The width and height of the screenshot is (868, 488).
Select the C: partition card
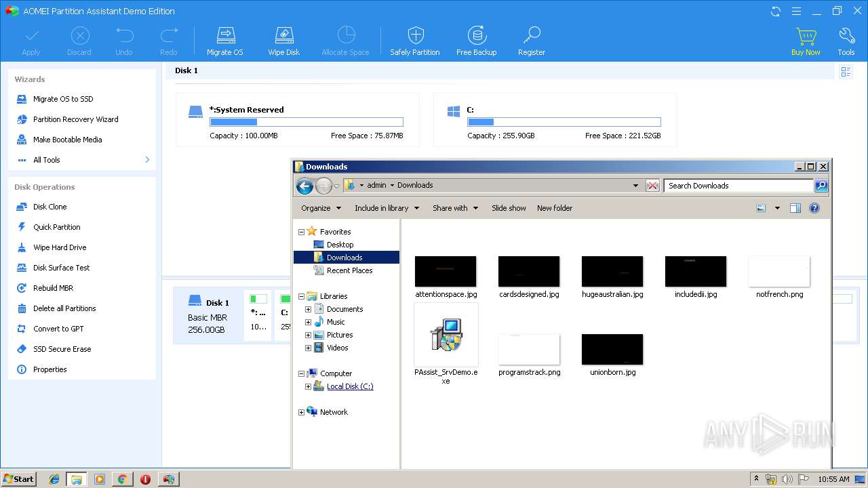click(x=555, y=120)
